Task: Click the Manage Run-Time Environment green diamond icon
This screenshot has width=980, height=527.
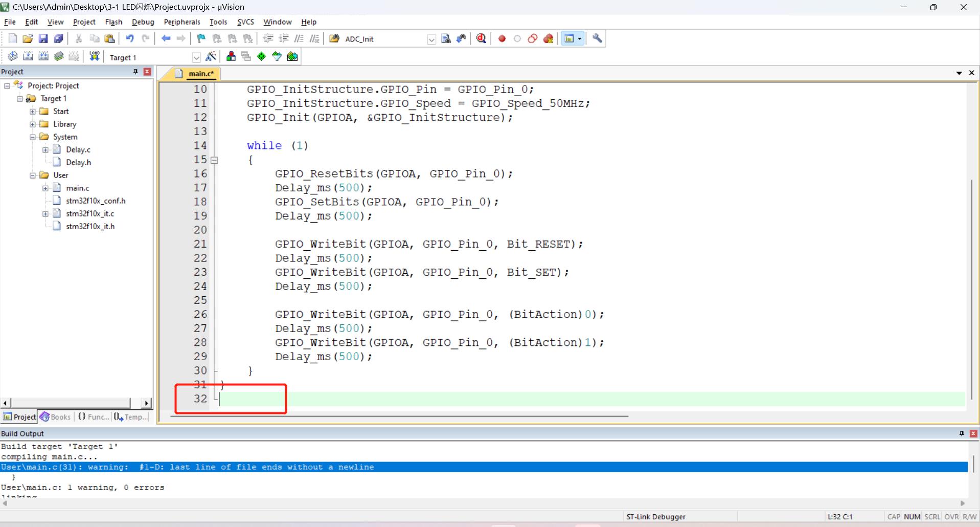Action: 261,57
